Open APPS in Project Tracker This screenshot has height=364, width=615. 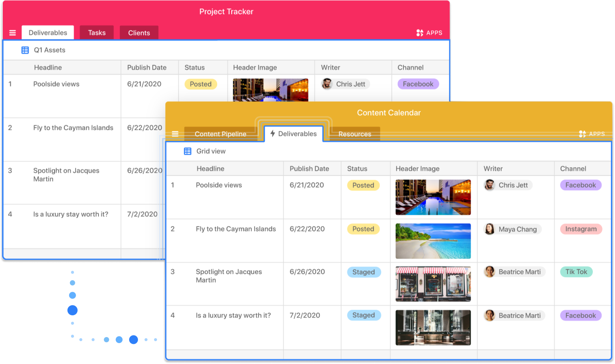429,33
